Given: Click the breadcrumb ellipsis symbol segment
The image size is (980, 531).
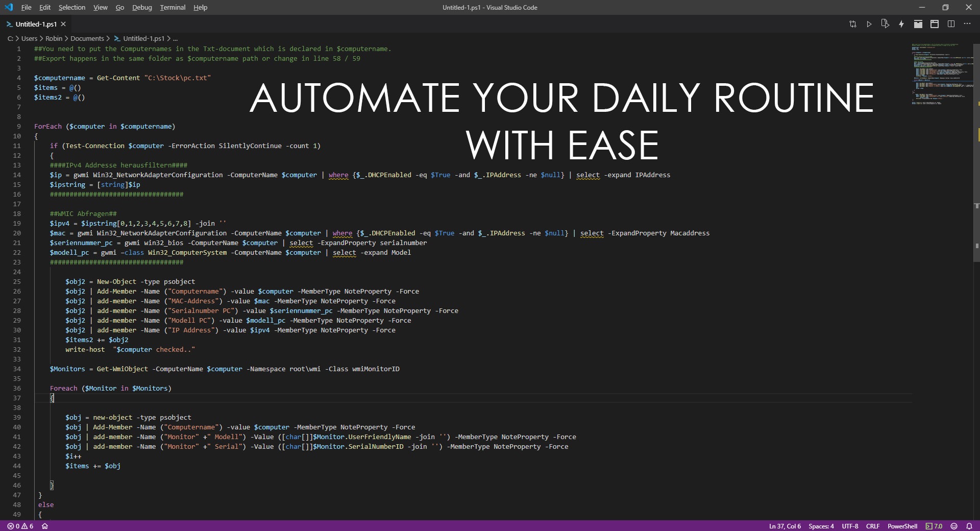Looking at the screenshot, I should point(175,38).
